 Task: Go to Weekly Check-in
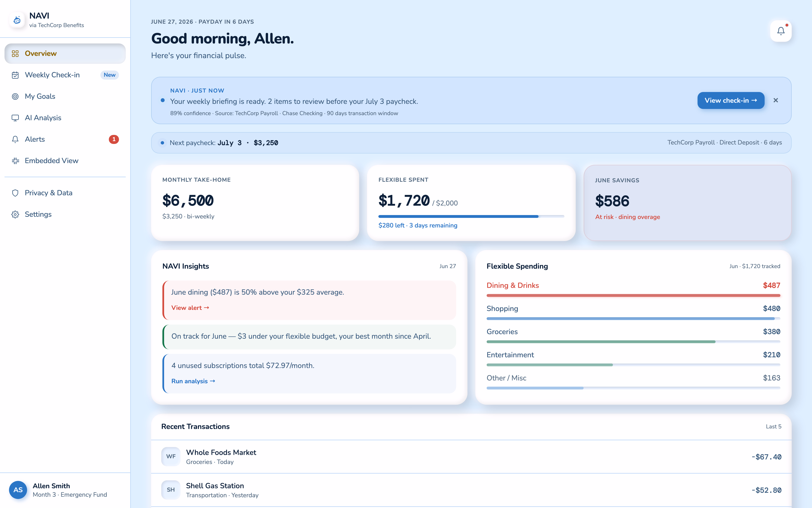point(65,75)
